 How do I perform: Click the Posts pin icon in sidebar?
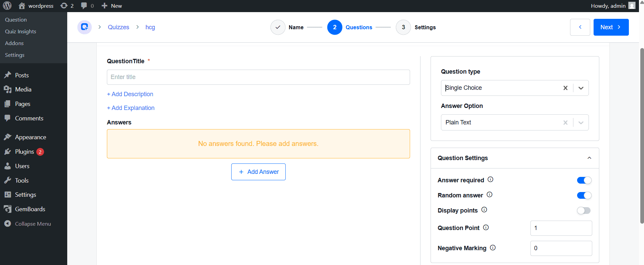(8, 75)
